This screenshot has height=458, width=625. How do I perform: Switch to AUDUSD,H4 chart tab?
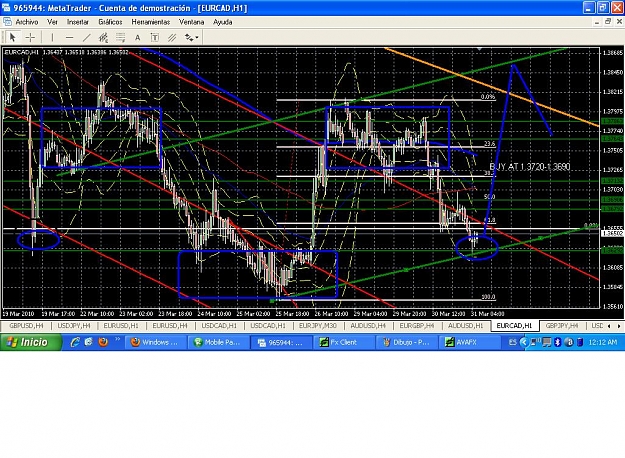(368, 326)
